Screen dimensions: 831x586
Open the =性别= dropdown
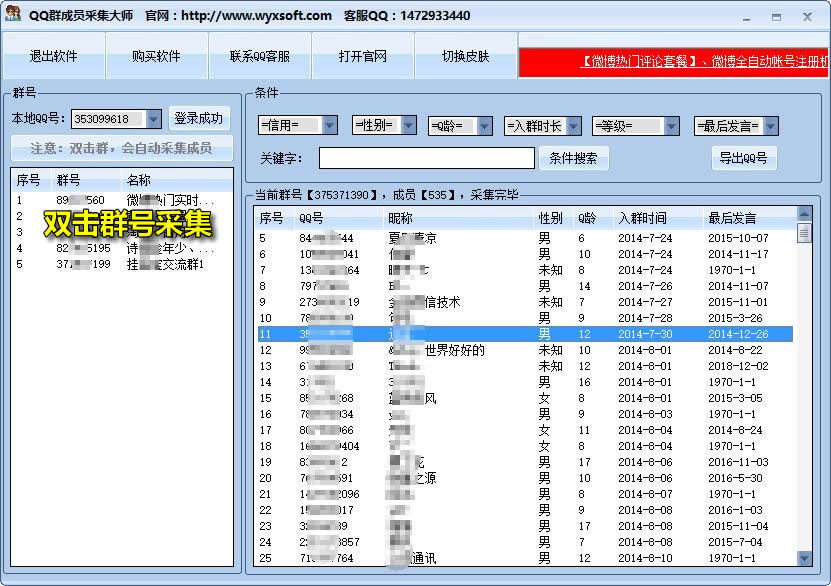coord(408,126)
